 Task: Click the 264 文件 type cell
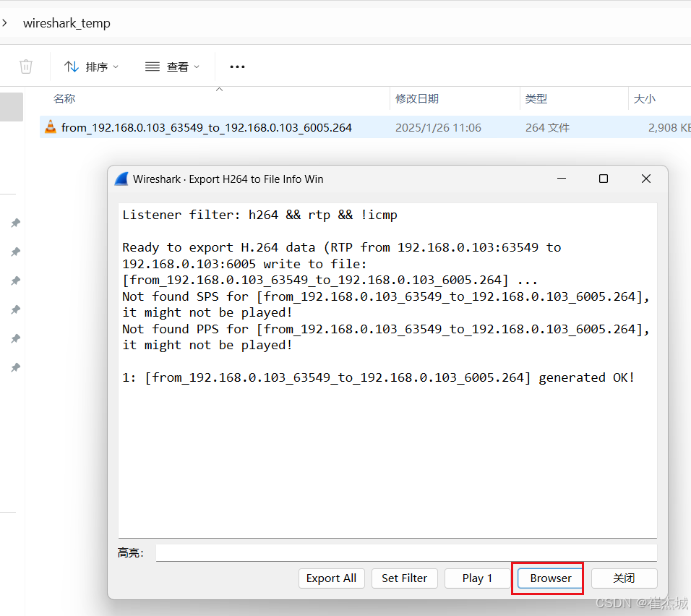(x=547, y=127)
